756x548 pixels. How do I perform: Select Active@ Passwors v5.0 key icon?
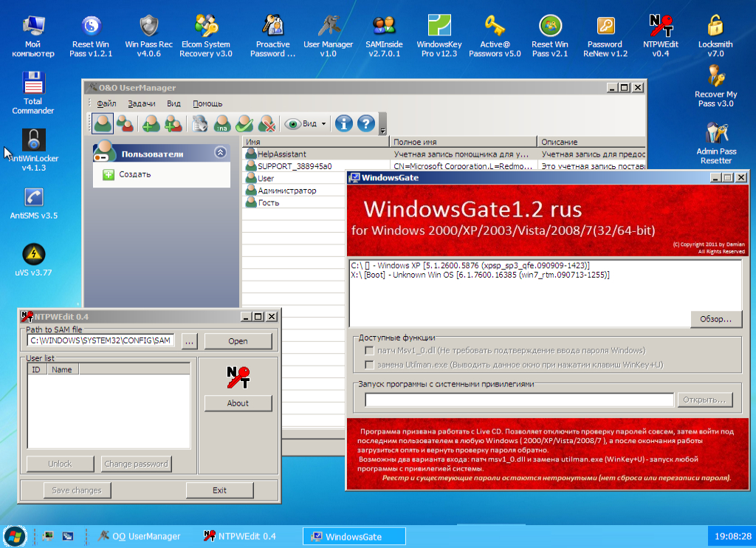495,36
